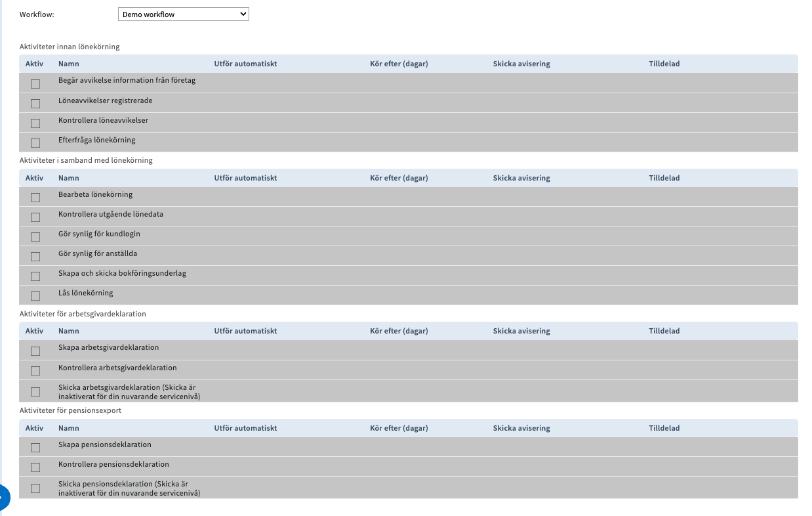Check the 'Lås lönekörning' checkbox

coord(35,296)
